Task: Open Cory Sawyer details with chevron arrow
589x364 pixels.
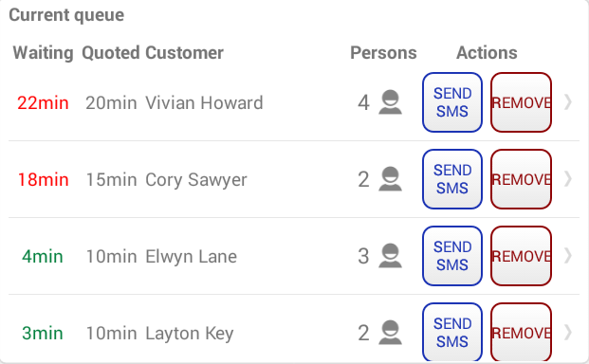Action: click(568, 179)
